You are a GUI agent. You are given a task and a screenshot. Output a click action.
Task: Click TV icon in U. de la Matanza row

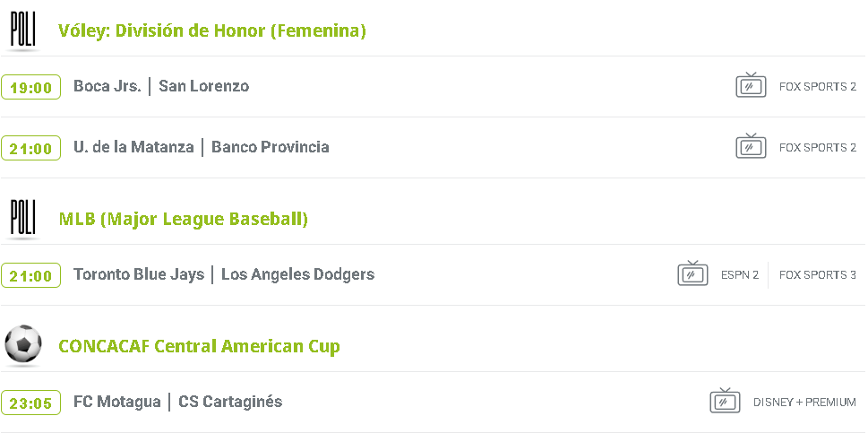pos(751,147)
